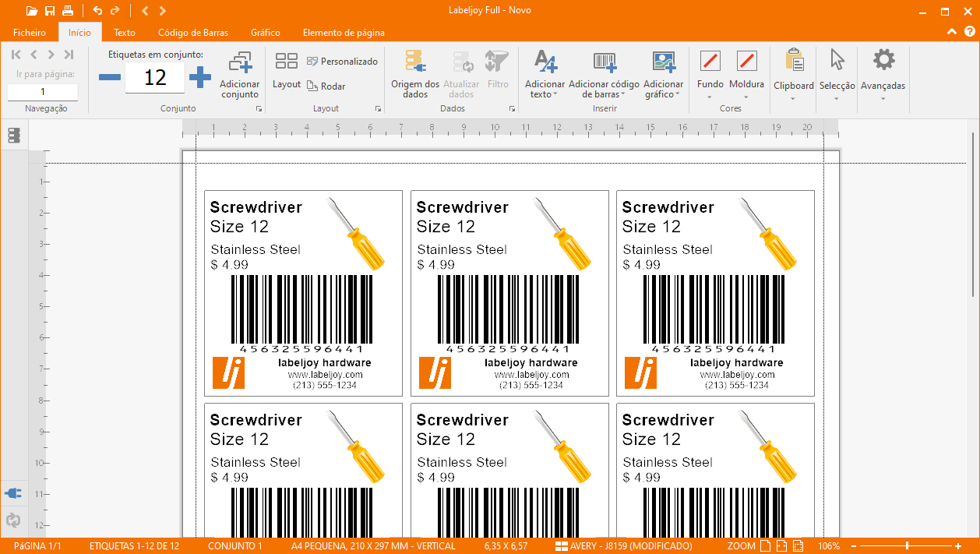Open the Clipboard dropdown menu
The image size is (980, 554).
coord(793,98)
